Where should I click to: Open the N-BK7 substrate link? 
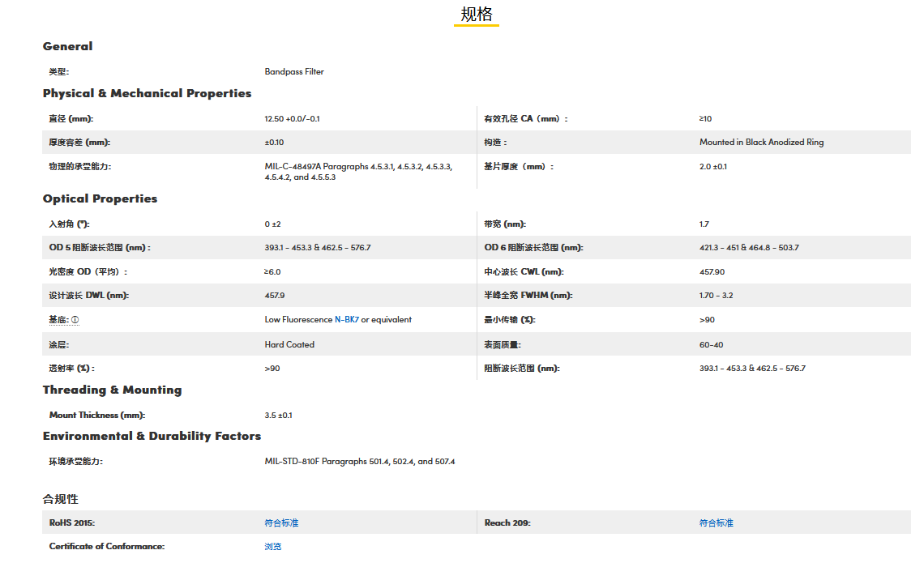(x=347, y=320)
